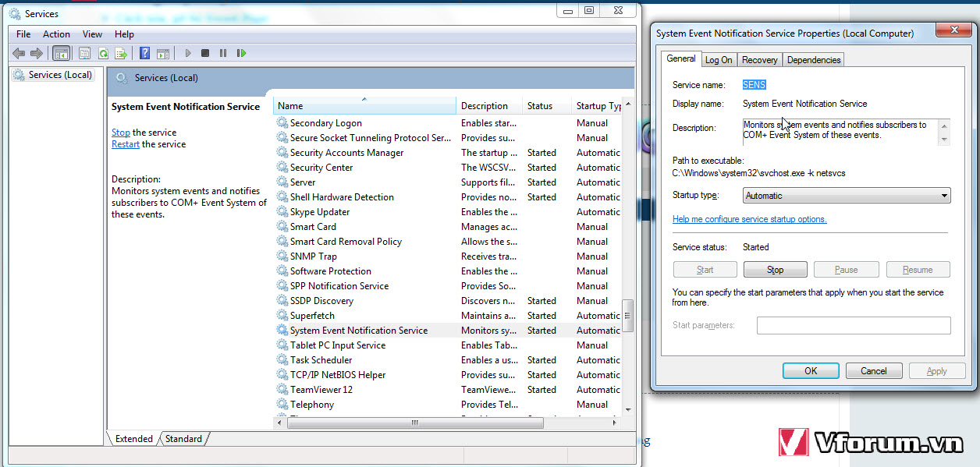
Task: Switch to the Recovery tab
Action: pos(759,60)
